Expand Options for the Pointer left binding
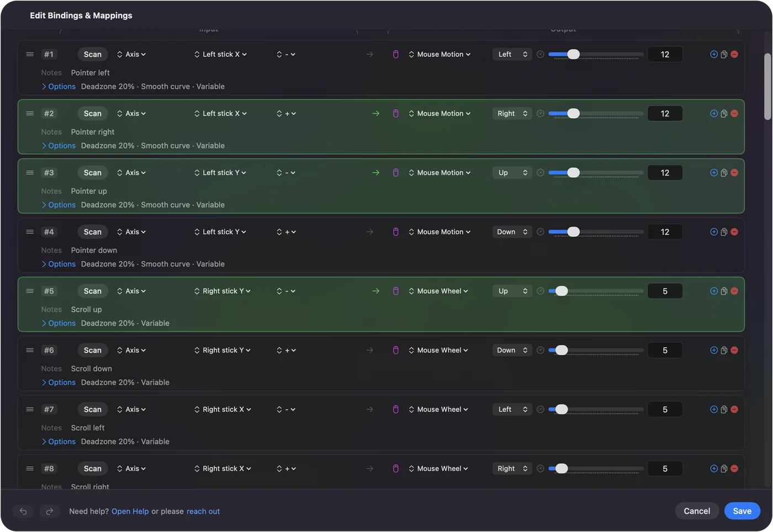The height and width of the screenshot is (532, 773). tap(59, 87)
